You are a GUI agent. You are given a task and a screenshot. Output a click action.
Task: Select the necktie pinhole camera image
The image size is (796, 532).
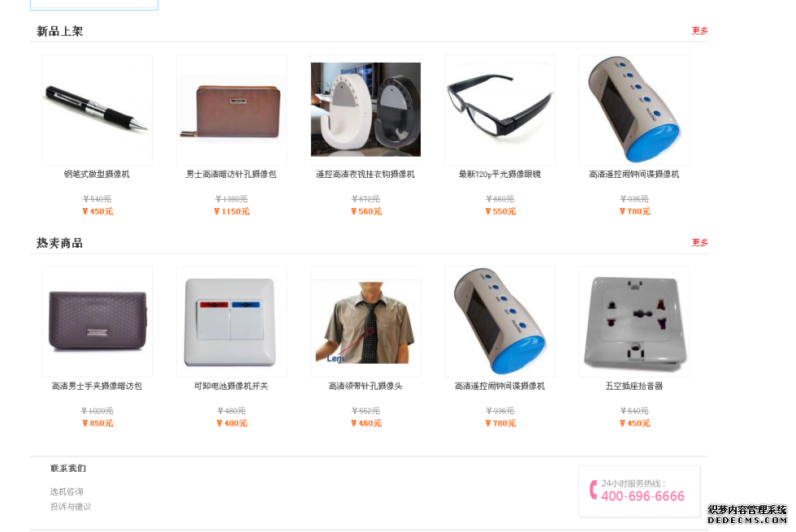(366, 322)
